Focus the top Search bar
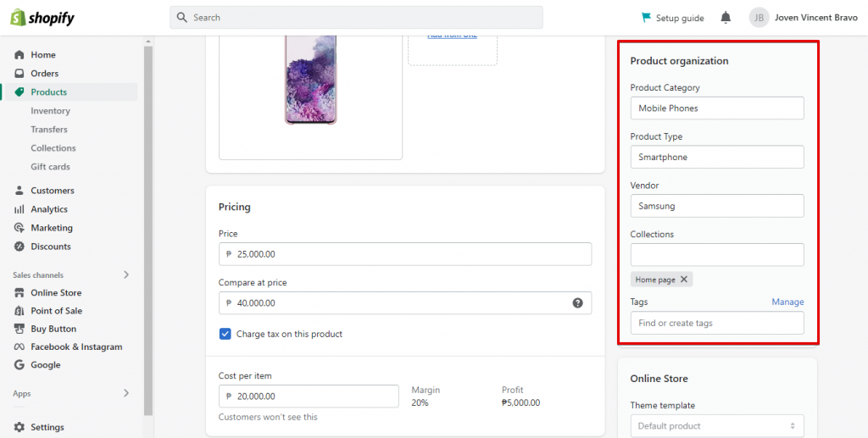The width and height of the screenshot is (868, 438). click(x=356, y=18)
